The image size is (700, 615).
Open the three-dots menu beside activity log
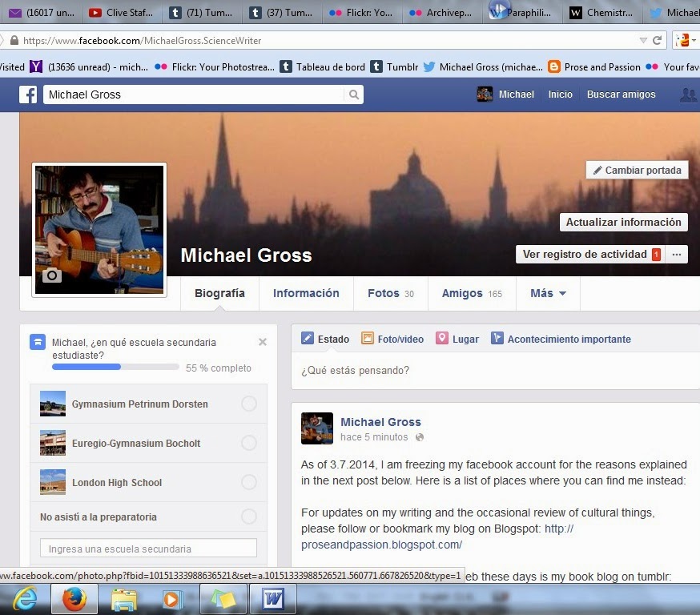pos(676,255)
